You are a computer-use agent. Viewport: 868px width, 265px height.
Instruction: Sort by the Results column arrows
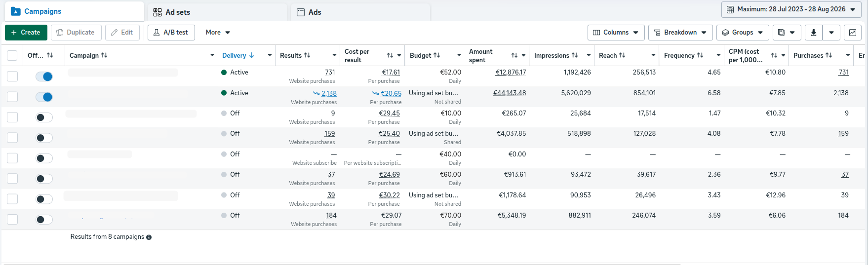307,55
